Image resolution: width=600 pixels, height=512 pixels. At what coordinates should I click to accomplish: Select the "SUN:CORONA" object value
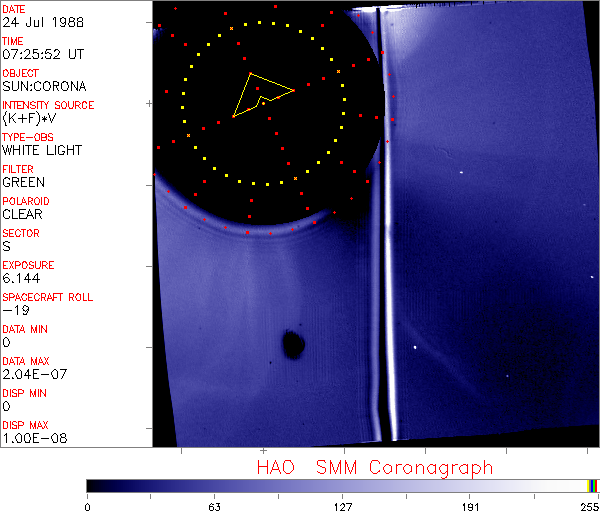coord(44,86)
